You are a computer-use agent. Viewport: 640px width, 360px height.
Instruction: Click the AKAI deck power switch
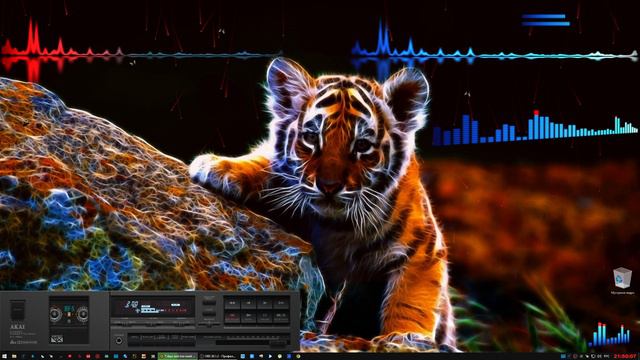click(x=17, y=309)
